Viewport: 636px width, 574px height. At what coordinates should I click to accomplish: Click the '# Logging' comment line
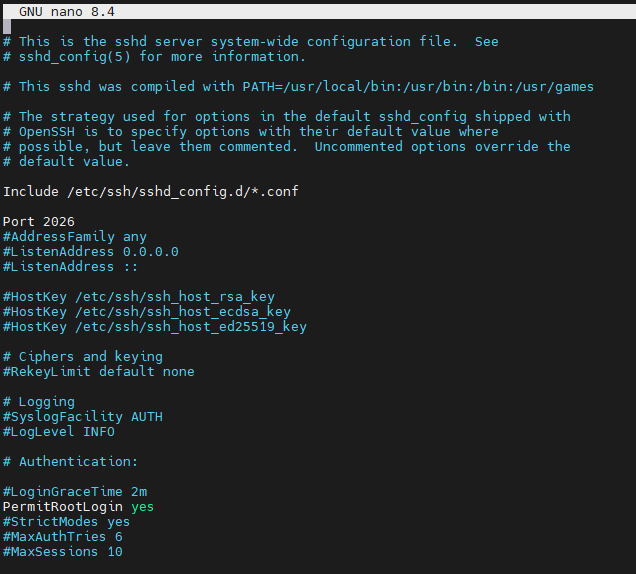[x=39, y=402]
